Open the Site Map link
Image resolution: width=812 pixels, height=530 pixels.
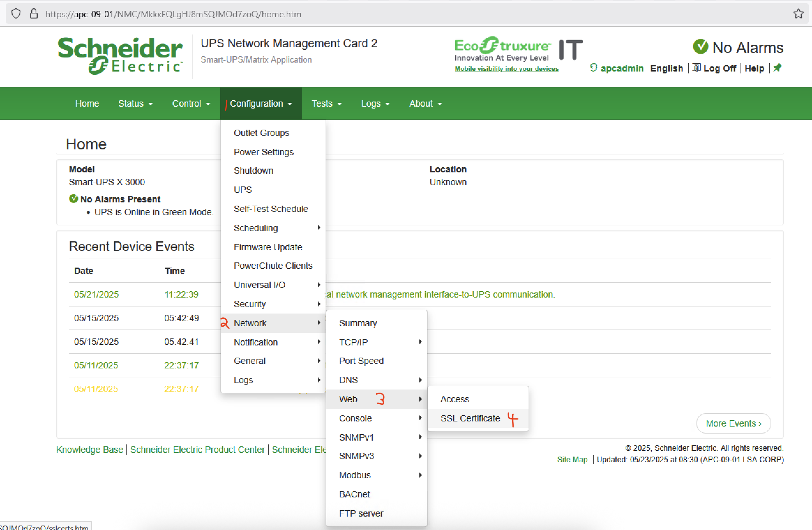click(x=572, y=459)
